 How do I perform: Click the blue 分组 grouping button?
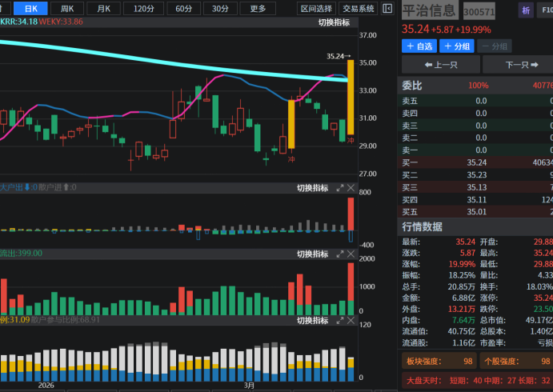pyautogui.click(x=456, y=46)
